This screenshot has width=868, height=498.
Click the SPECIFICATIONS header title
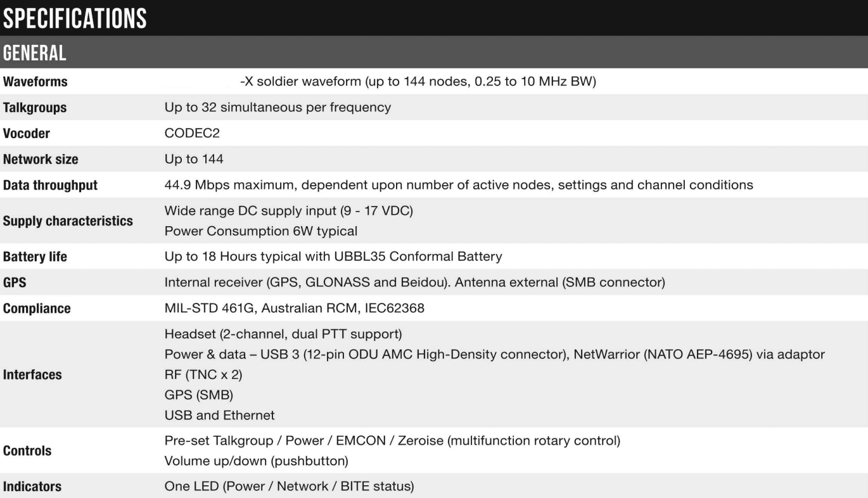pyautogui.click(x=74, y=19)
